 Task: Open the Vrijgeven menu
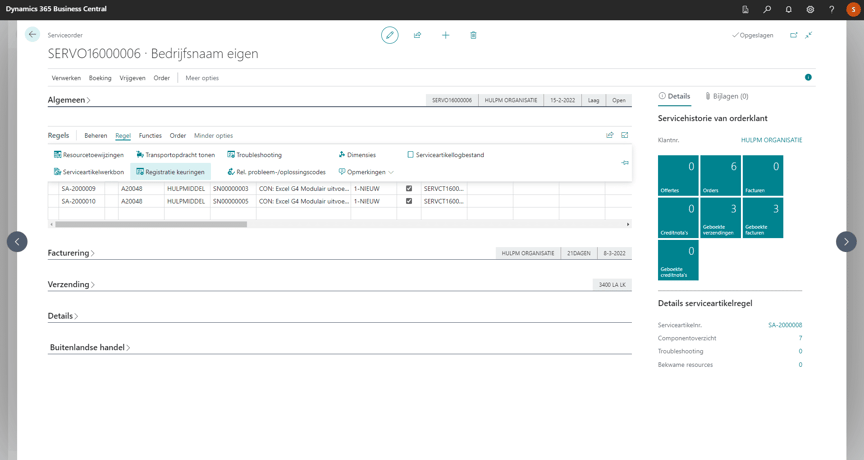pos(132,78)
